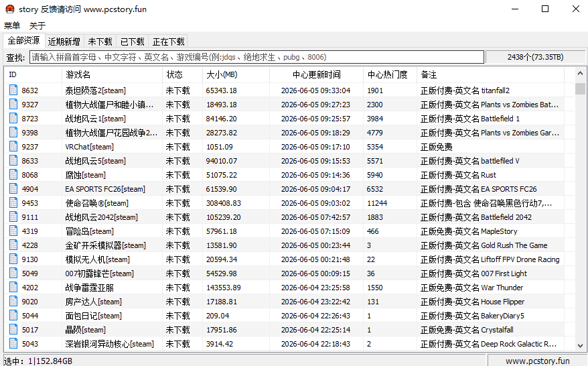Viewport: 588px width, 366px height.
Task: Select the 使命召唤®[steam] game name
Action: click(x=96, y=203)
